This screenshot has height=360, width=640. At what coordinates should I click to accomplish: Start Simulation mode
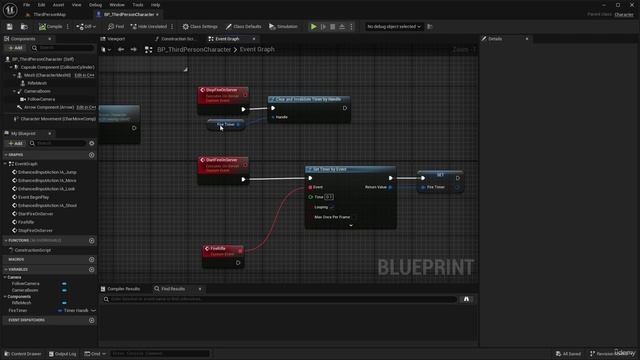(x=283, y=27)
